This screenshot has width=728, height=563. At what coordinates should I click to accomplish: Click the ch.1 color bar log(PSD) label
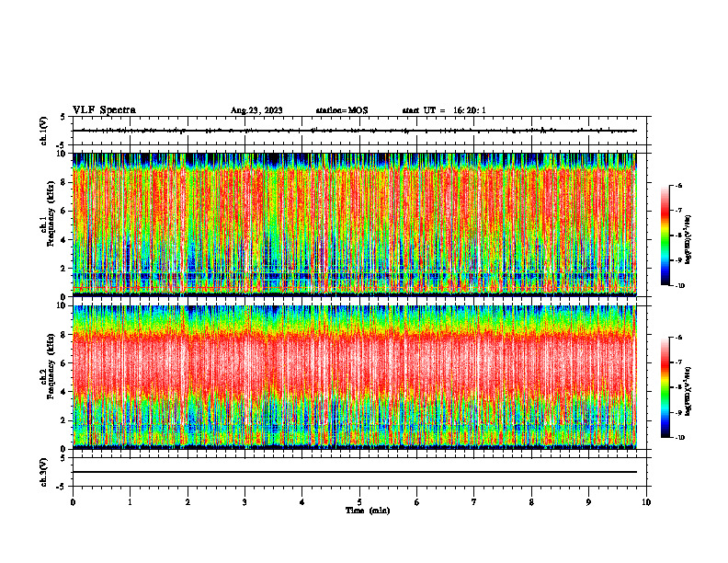pyautogui.click(x=688, y=240)
